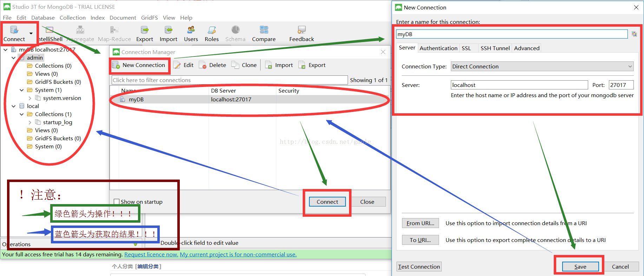
Task: Switch to the Advanced tab
Action: tap(527, 48)
